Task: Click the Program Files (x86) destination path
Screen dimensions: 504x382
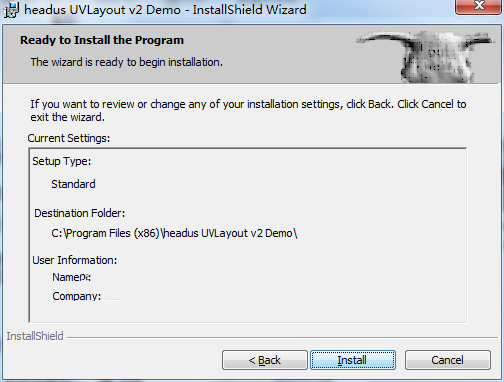Action: pos(174,233)
